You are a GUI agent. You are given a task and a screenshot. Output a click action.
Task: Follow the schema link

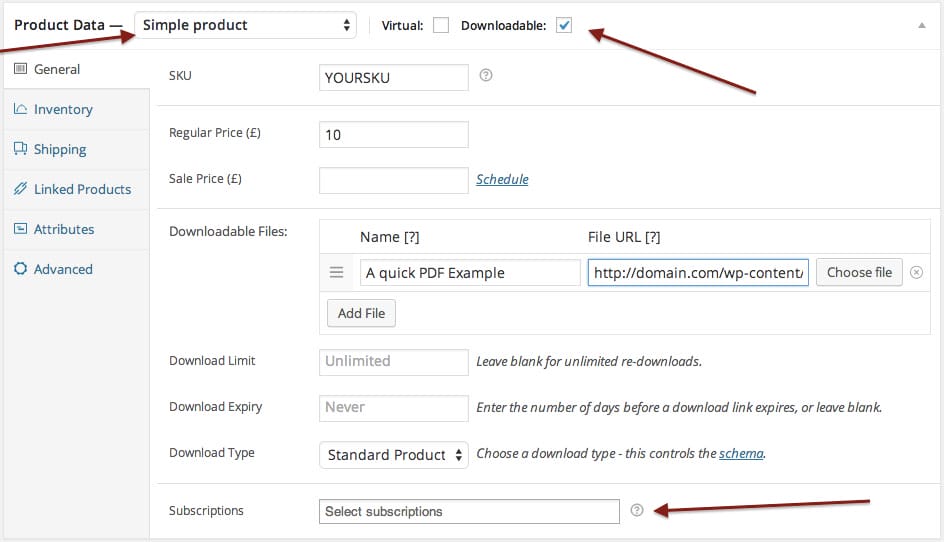tap(741, 454)
